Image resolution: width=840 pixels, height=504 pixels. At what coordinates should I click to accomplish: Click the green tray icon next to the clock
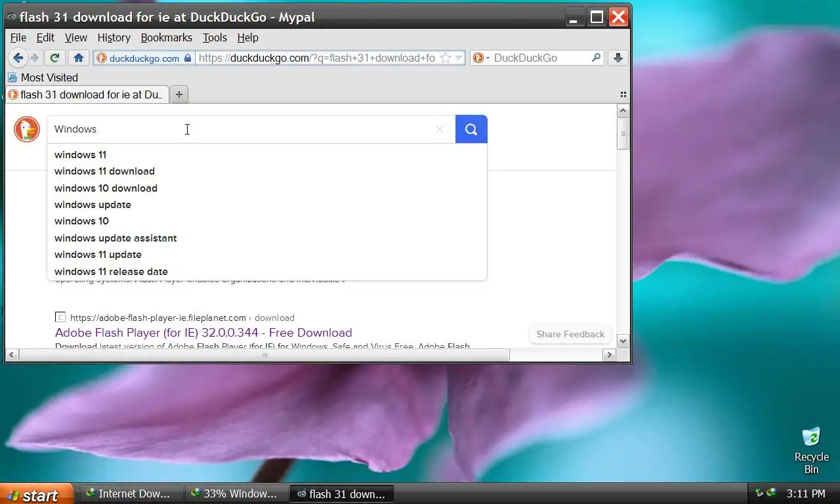coord(772,493)
